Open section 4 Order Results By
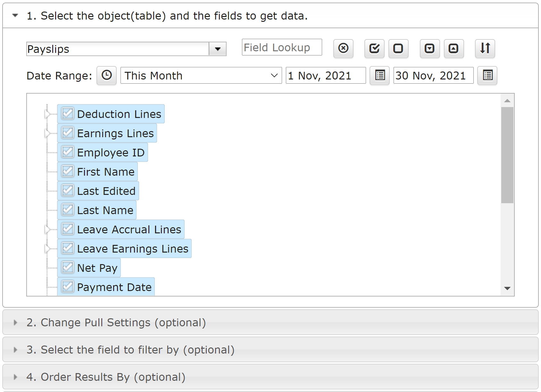Screen dimensions: 541x392 pyautogui.click(x=106, y=377)
